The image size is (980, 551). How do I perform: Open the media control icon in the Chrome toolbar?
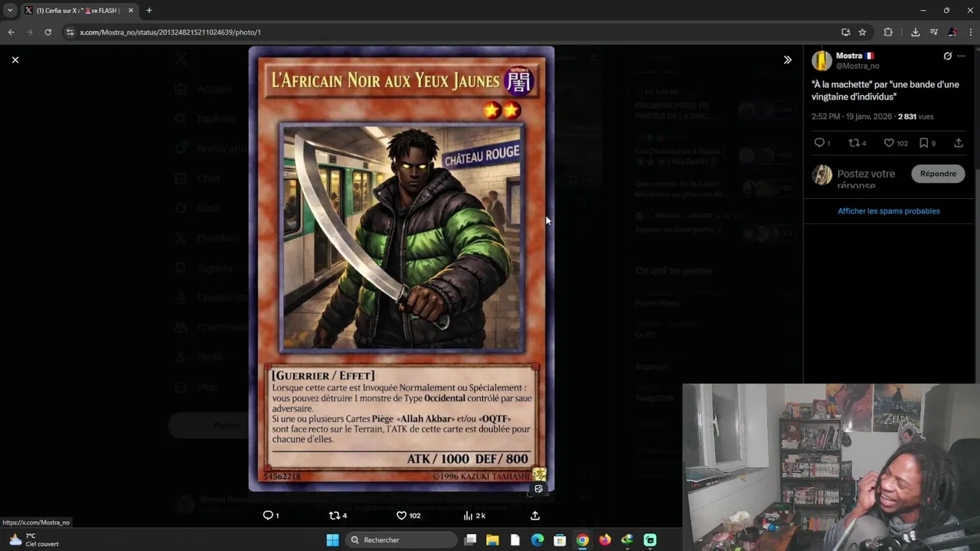(934, 32)
